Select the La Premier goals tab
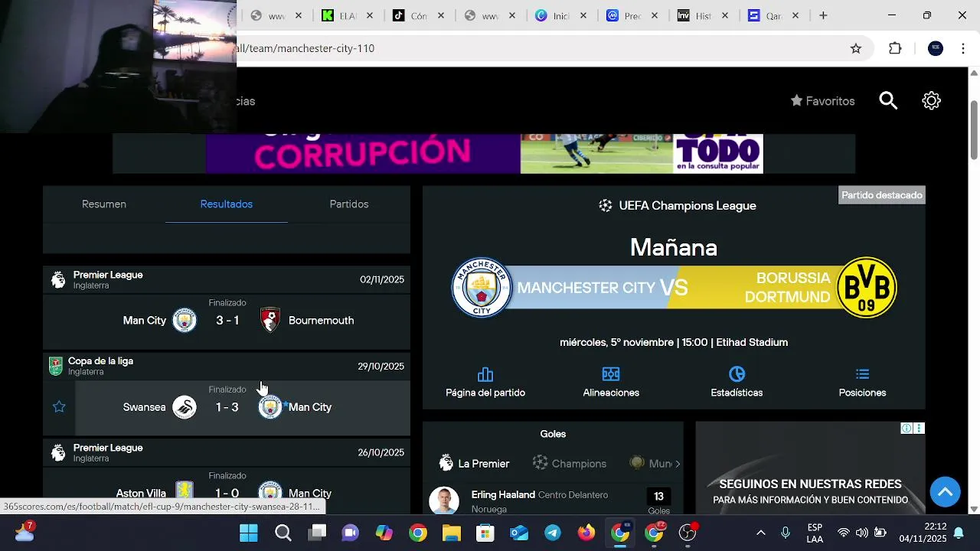The width and height of the screenshot is (980, 551). click(475, 463)
